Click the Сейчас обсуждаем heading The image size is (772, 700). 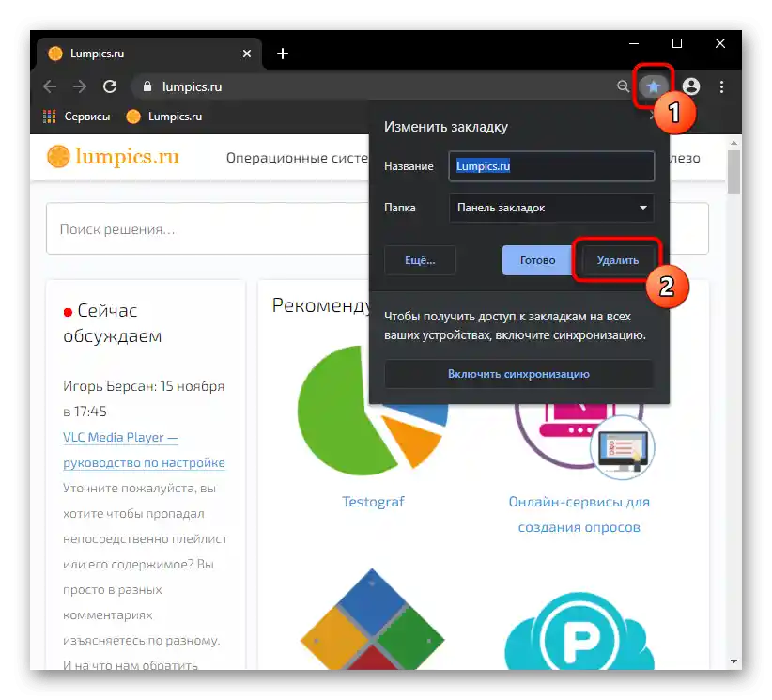[x=113, y=323]
